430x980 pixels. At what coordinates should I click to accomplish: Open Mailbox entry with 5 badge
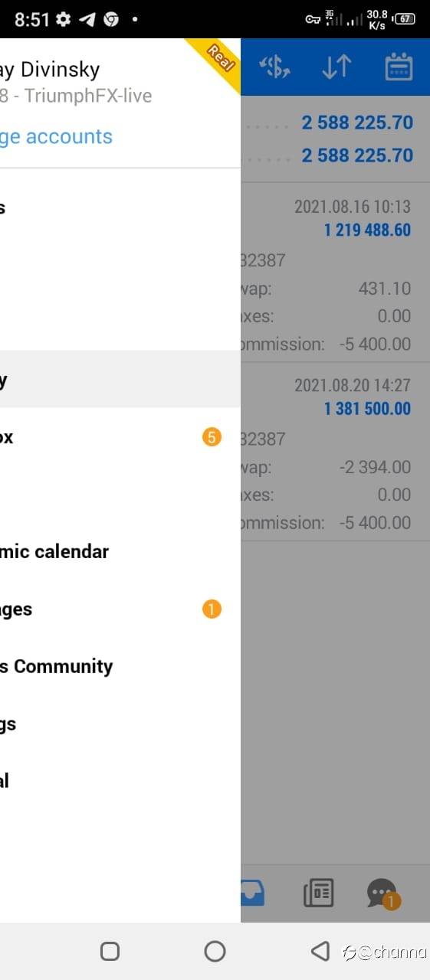pyautogui.click(x=120, y=437)
